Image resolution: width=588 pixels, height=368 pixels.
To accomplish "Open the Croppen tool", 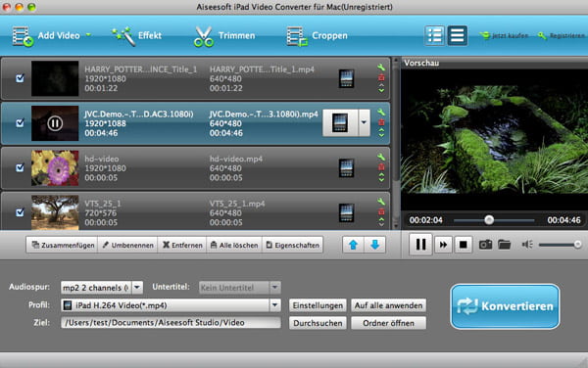I will click(318, 36).
